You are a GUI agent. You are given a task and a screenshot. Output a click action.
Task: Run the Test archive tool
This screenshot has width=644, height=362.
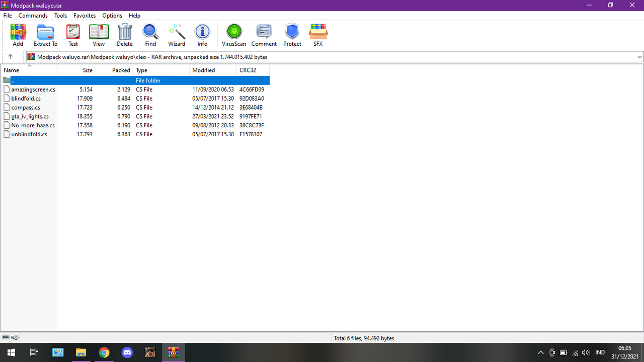(x=73, y=35)
